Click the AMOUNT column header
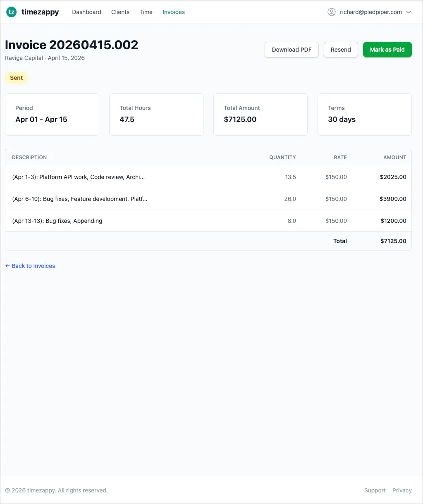This screenshot has height=504, width=423. [x=395, y=158]
